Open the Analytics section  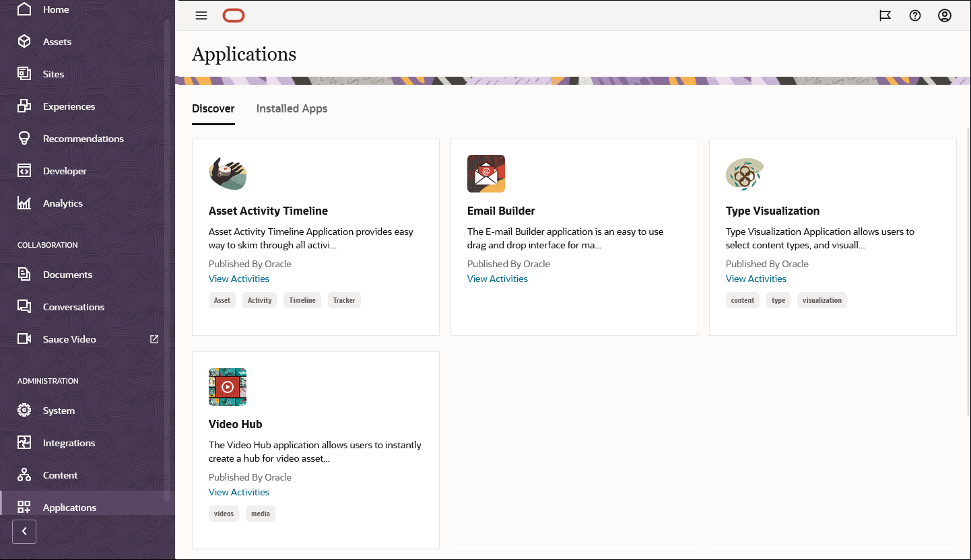click(63, 203)
